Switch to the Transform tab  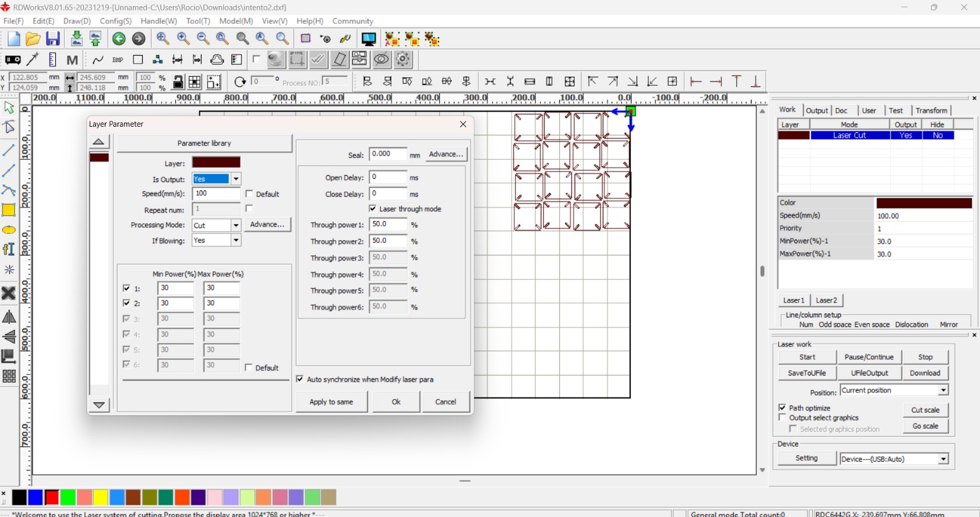click(931, 110)
